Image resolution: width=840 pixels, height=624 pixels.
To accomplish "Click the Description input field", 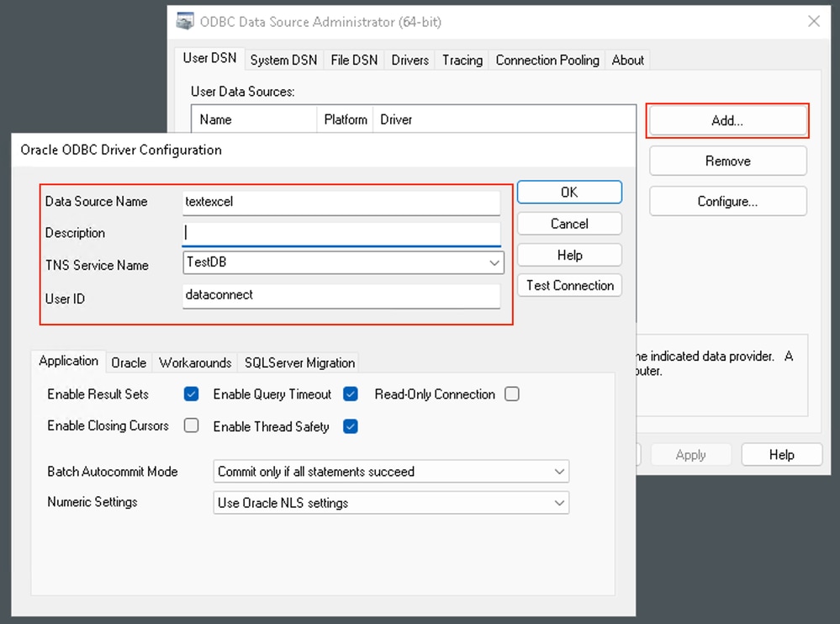I will click(x=341, y=234).
